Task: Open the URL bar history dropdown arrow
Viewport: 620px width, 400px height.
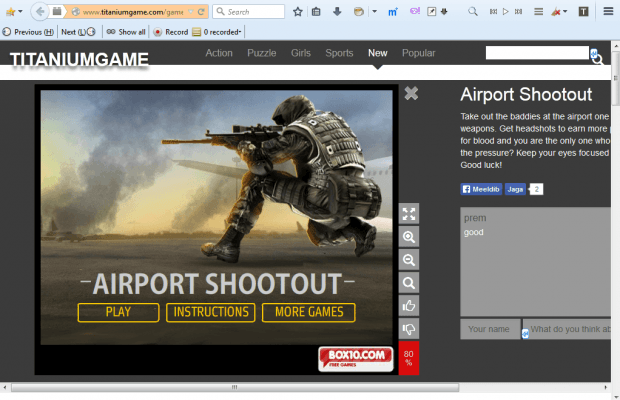Action: pyautogui.click(x=191, y=12)
